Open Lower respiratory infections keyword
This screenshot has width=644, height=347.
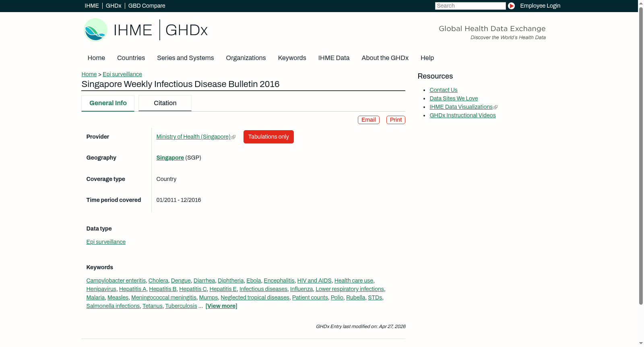350,289
